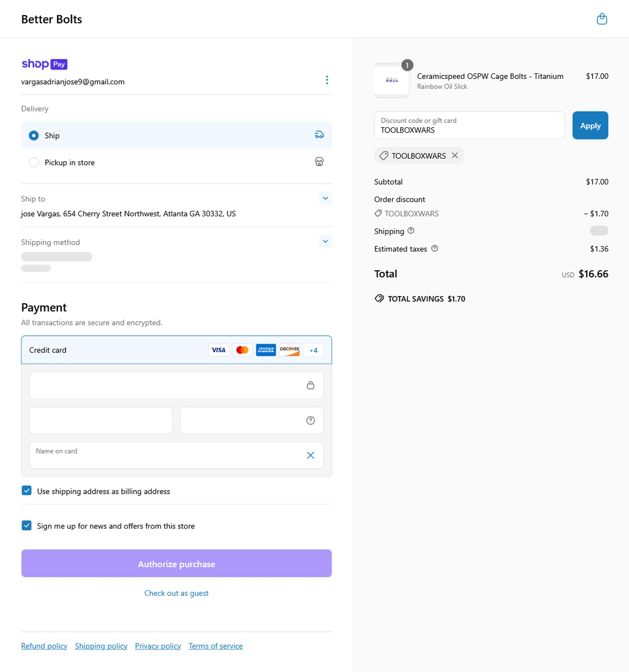Image resolution: width=629 pixels, height=672 pixels.
Task: Click the Mastercard logo
Action: (x=242, y=350)
